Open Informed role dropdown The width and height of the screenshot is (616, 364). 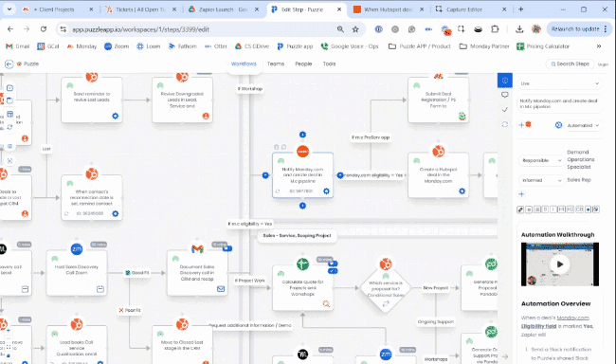click(x=541, y=180)
